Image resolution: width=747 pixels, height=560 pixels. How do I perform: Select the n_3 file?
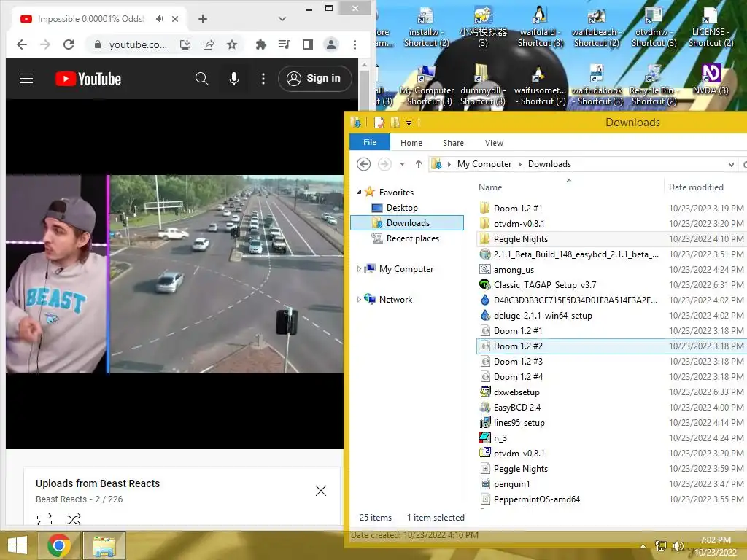[x=500, y=437]
